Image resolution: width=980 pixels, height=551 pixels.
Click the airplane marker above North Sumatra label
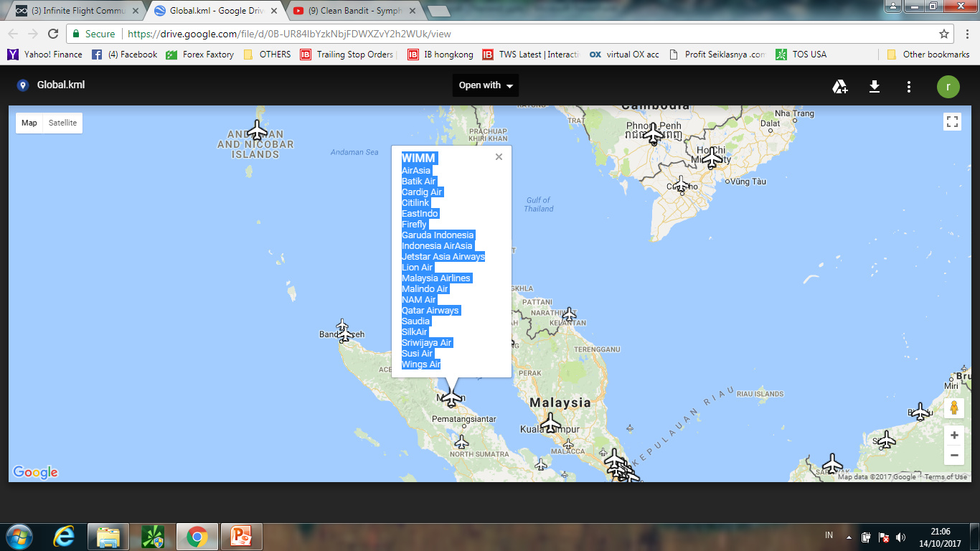[x=462, y=442]
